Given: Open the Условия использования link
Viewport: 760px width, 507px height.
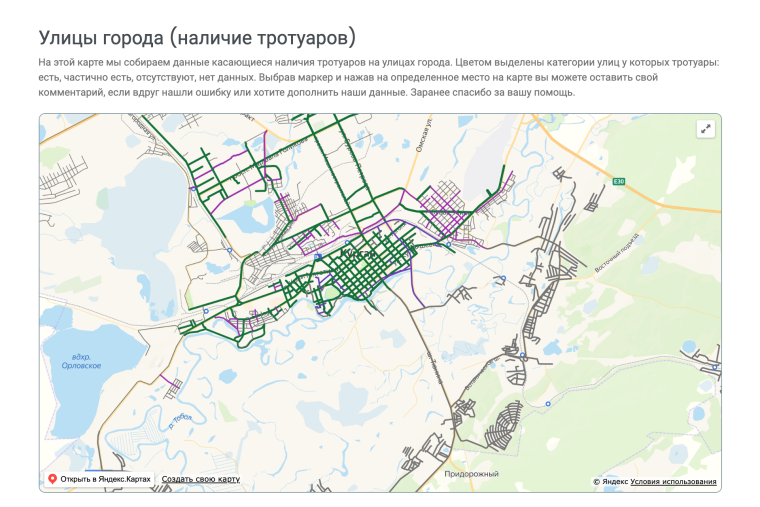Looking at the screenshot, I should click(x=673, y=481).
